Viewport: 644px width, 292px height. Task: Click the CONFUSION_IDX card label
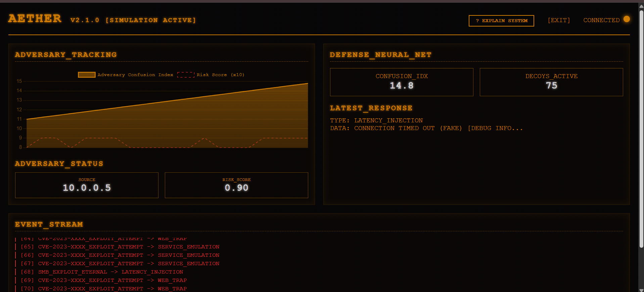pyautogui.click(x=402, y=76)
